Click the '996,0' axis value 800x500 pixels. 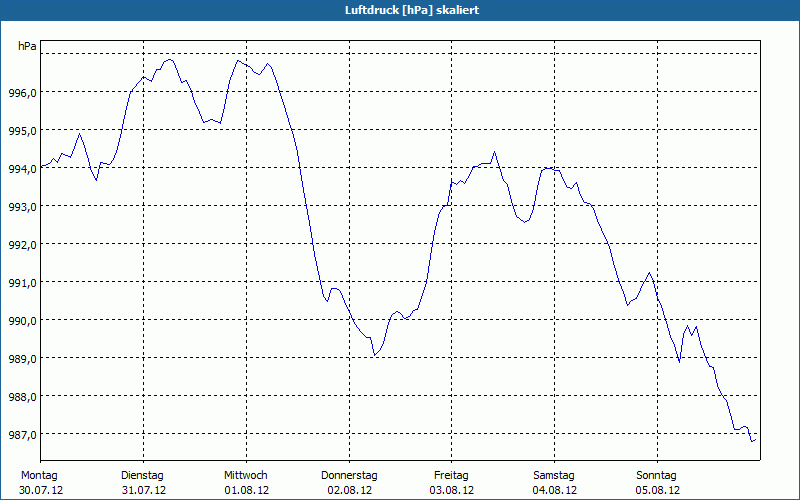pos(22,92)
